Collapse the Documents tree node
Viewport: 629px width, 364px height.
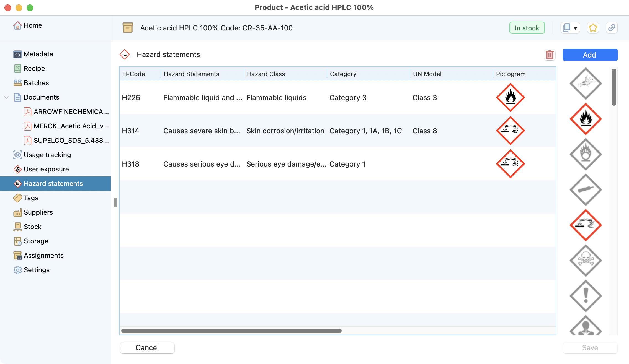[x=7, y=97]
